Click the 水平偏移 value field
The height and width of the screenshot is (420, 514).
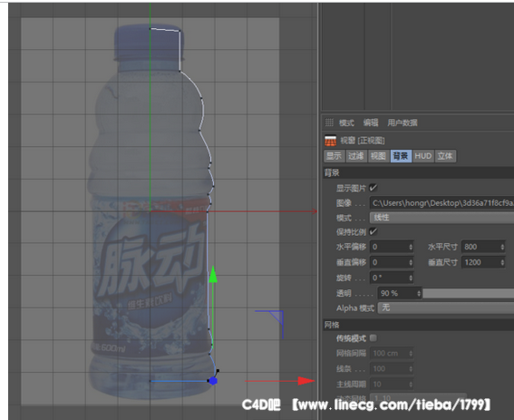[389, 247]
